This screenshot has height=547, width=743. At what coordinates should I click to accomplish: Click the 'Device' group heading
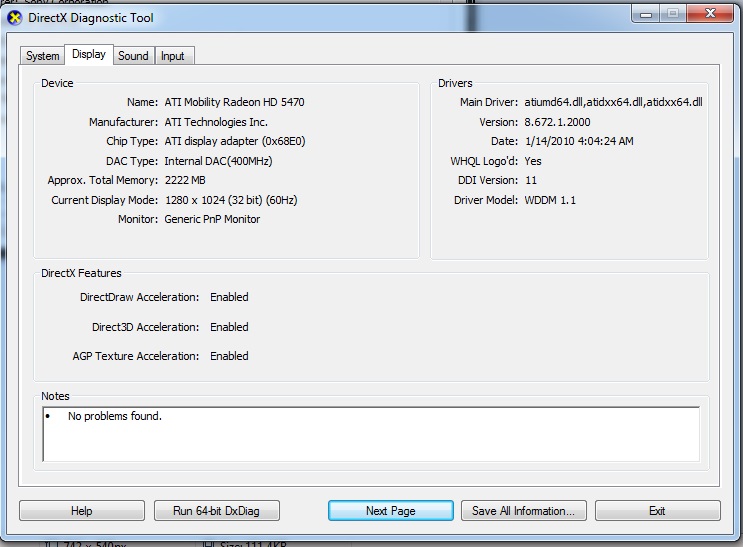coord(57,83)
